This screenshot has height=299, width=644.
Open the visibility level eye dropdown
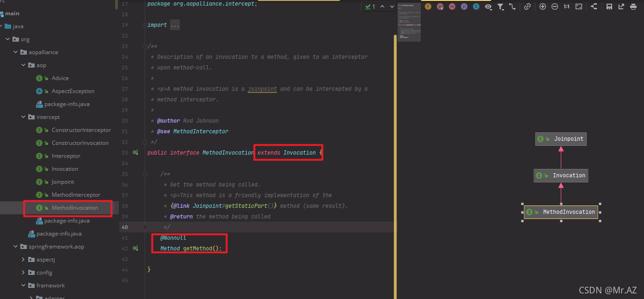click(x=488, y=6)
